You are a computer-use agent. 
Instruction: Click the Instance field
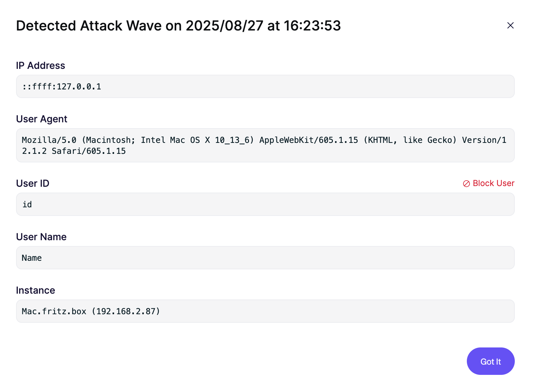point(265,311)
